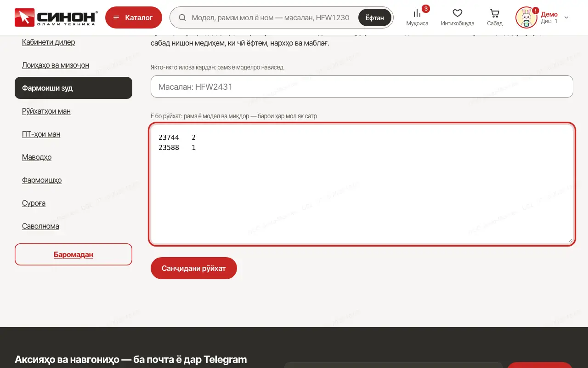This screenshot has width=588, height=368.
Task: Open the Интихобшуда favorites heart icon
Action: point(458,17)
